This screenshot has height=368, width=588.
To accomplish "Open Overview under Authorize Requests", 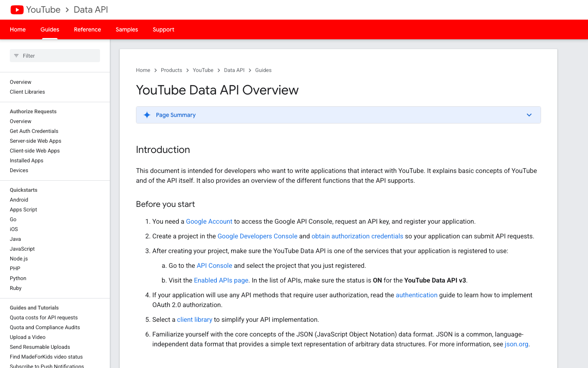I will [x=20, y=121].
